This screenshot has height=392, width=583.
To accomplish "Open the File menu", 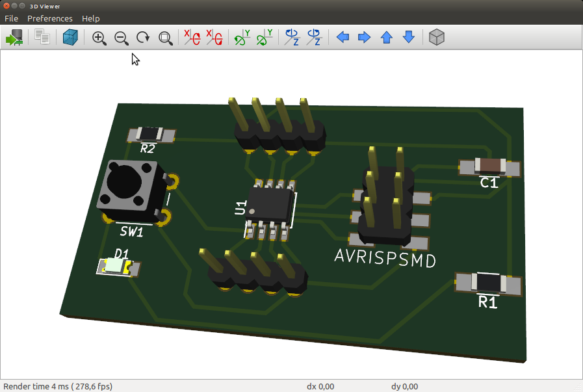I will (11, 19).
